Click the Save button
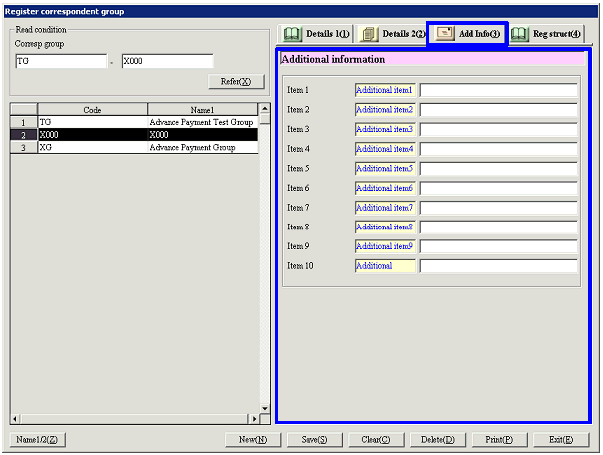 (314, 439)
